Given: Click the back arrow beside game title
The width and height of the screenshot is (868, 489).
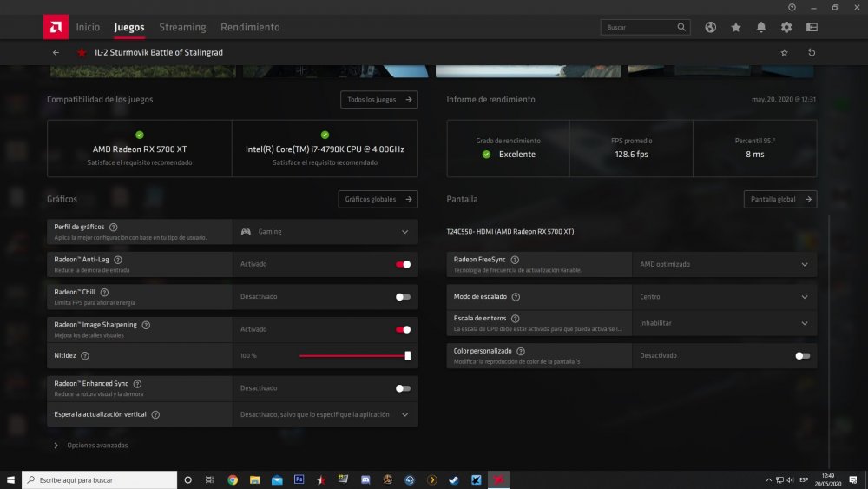Looking at the screenshot, I should click(56, 53).
